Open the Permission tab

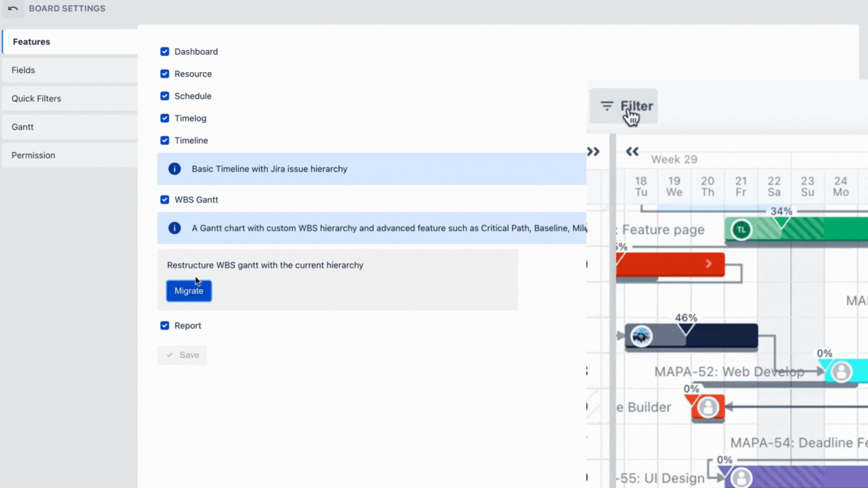click(x=70, y=155)
